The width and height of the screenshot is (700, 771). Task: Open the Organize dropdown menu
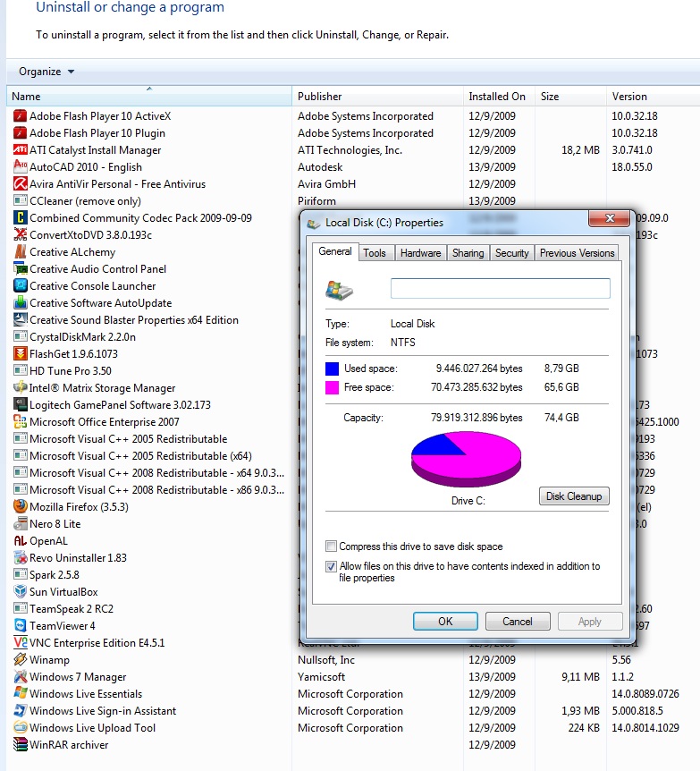46,72
